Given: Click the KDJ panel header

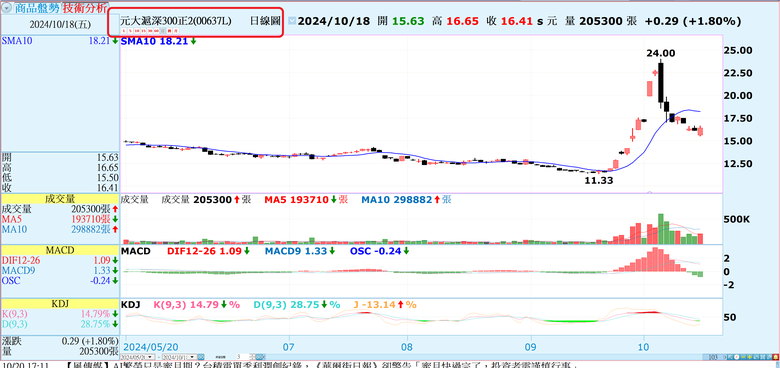Looking at the screenshot, I should pyautogui.click(x=60, y=304).
